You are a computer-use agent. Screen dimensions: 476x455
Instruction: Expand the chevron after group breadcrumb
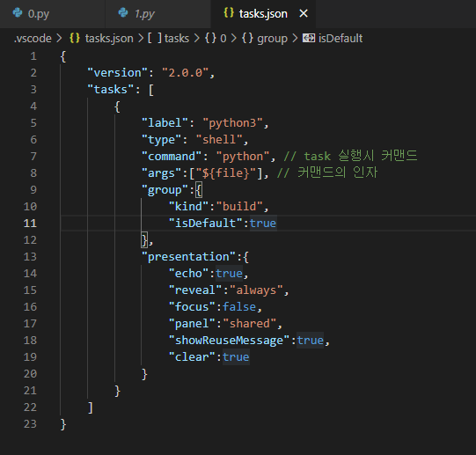[295, 38]
